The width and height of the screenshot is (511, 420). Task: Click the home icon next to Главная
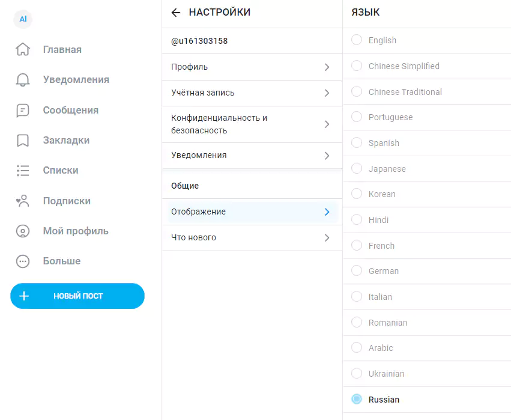[x=23, y=49]
